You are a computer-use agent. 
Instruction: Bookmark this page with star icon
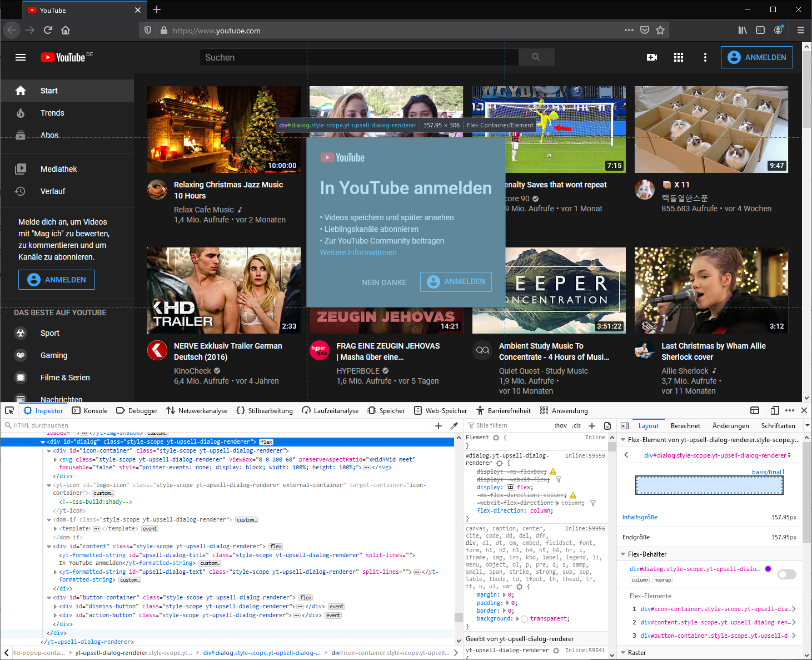pos(660,30)
